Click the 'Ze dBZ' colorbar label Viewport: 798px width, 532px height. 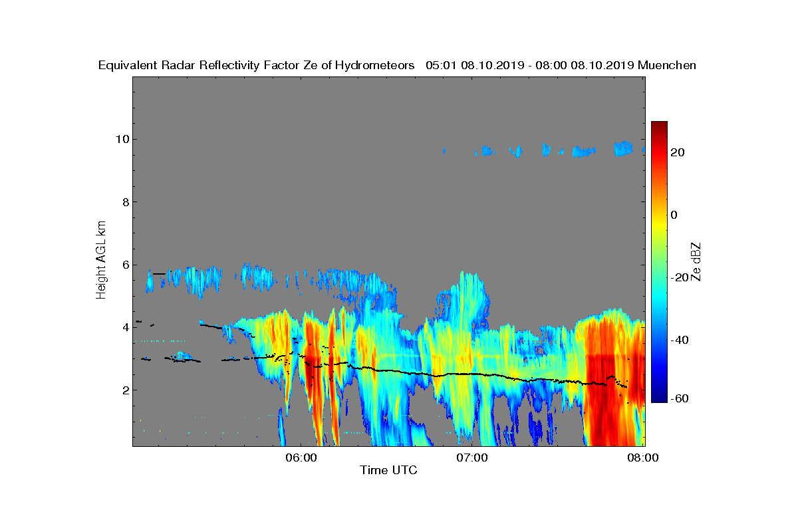pos(696,261)
